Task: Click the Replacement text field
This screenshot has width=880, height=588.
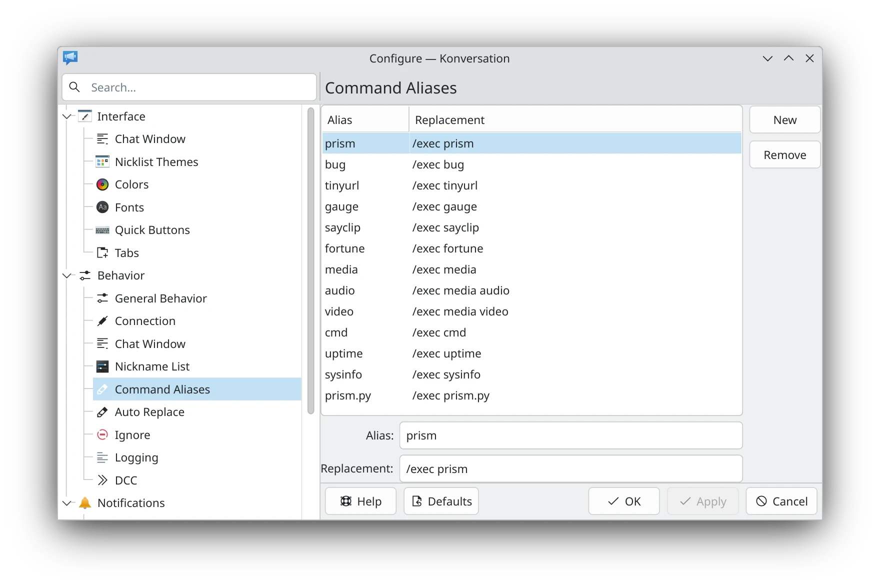Action: pos(570,469)
